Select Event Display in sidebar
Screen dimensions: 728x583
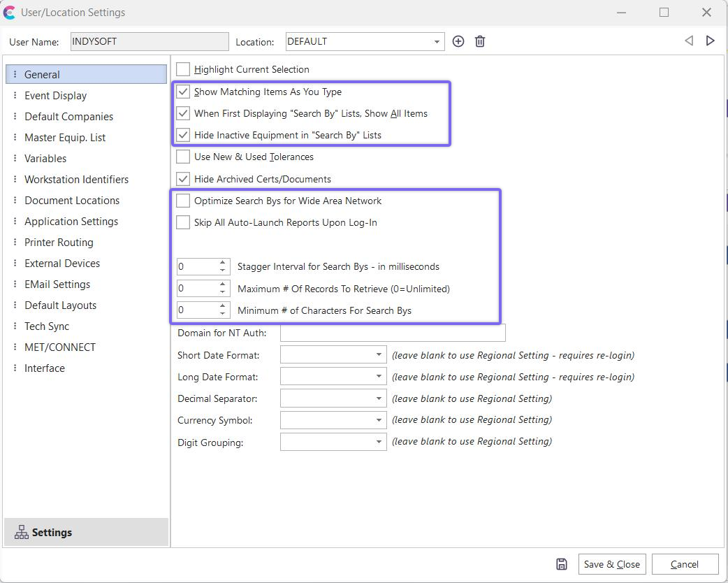coord(55,96)
